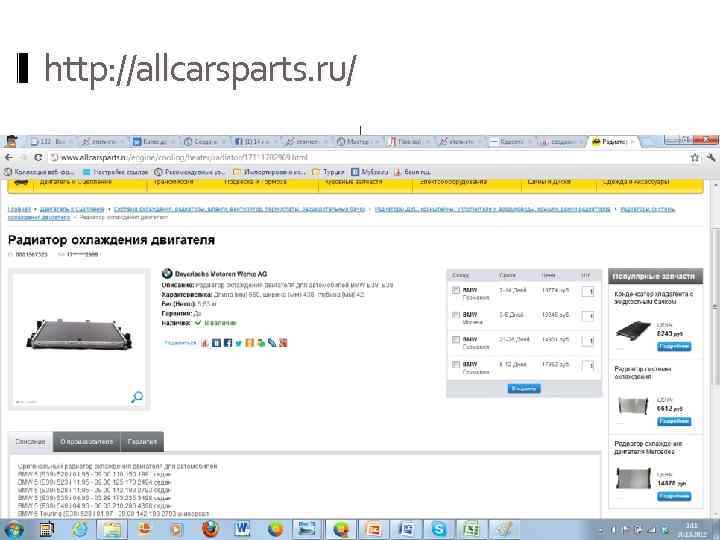This screenshot has height=540, width=720.
Task: Click the magnifier icon to enlarge the radiator photo
Action: click(x=137, y=397)
